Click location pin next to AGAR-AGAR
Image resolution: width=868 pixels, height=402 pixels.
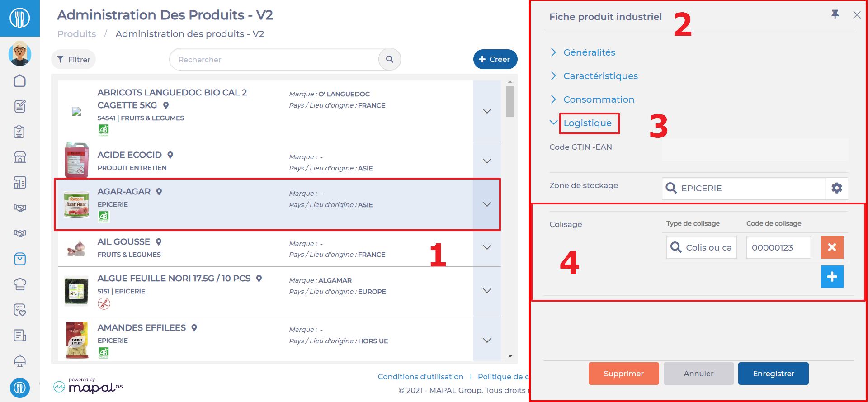click(159, 192)
